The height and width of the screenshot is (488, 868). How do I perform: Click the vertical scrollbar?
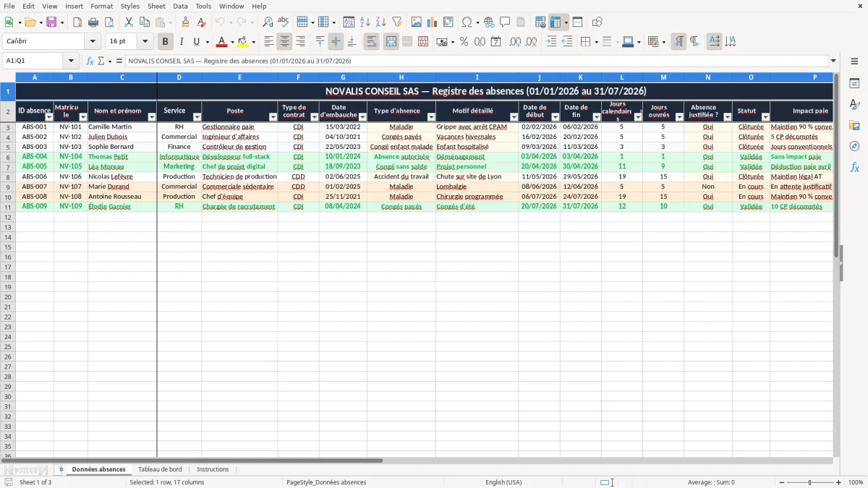(837, 265)
